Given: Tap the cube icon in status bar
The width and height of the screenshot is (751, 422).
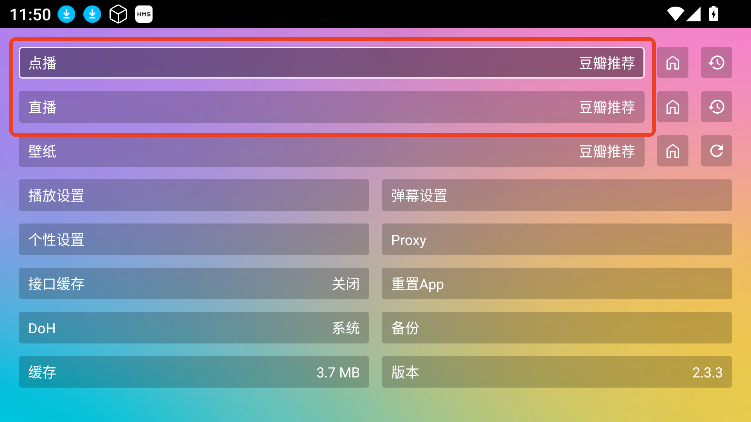Looking at the screenshot, I should tap(118, 14).
